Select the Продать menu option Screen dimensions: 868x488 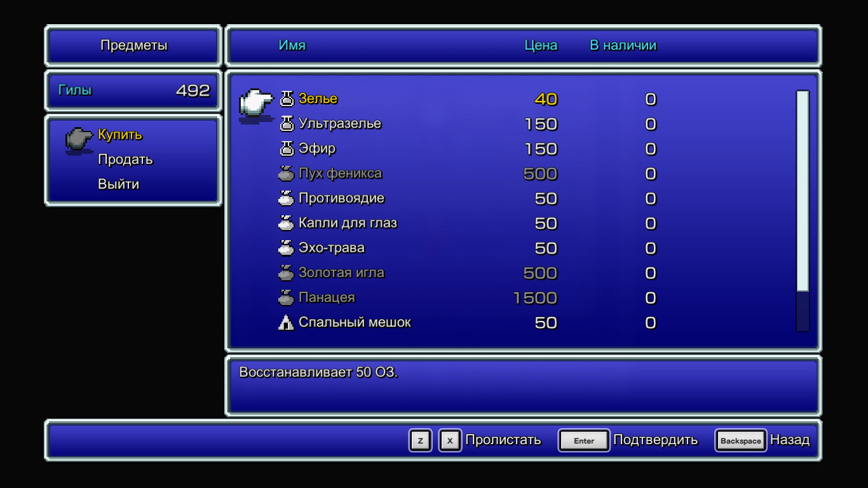click(125, 159)
